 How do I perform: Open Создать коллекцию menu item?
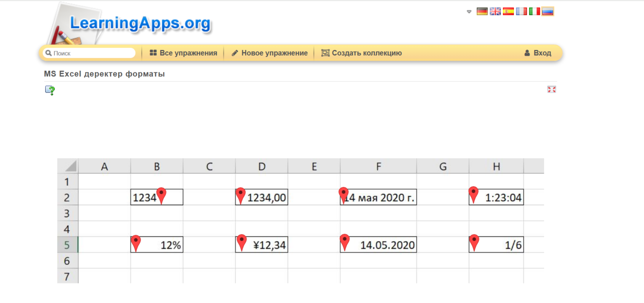pyautogui.click(x=361, y=53)
